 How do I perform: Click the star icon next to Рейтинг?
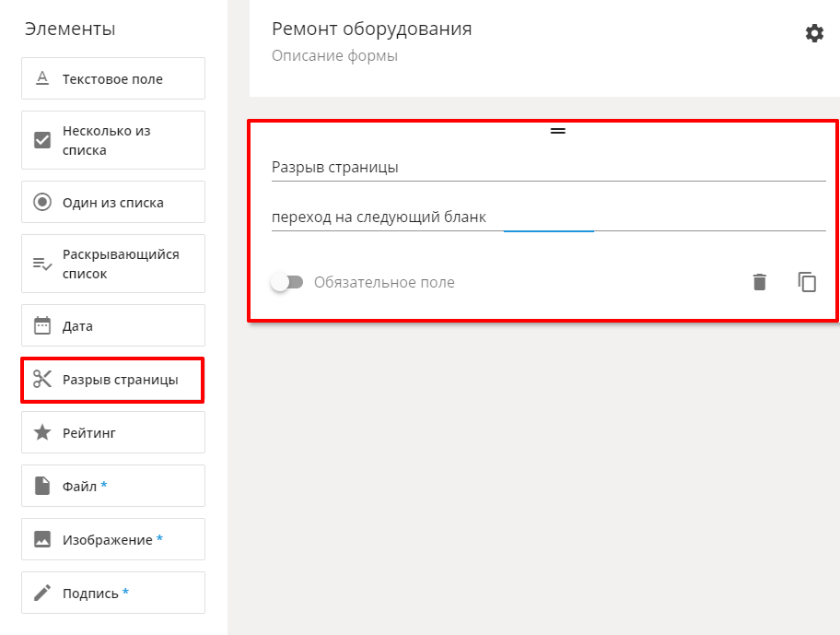[x=42, y=432]
